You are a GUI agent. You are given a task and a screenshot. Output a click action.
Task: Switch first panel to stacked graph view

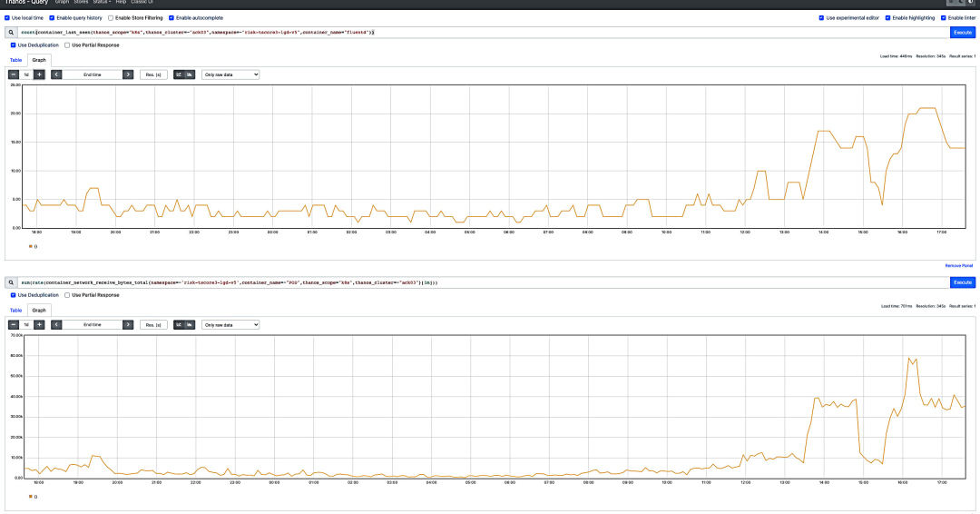190,74
